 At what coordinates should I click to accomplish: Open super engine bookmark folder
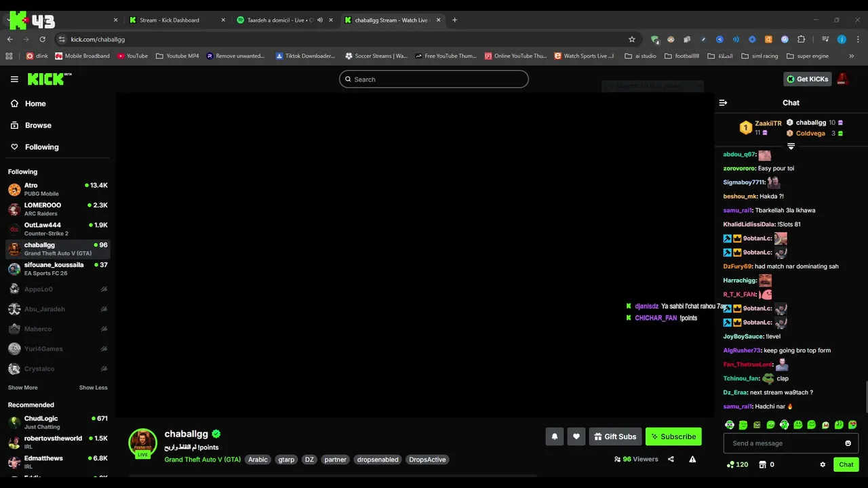(x=807, y=56)
